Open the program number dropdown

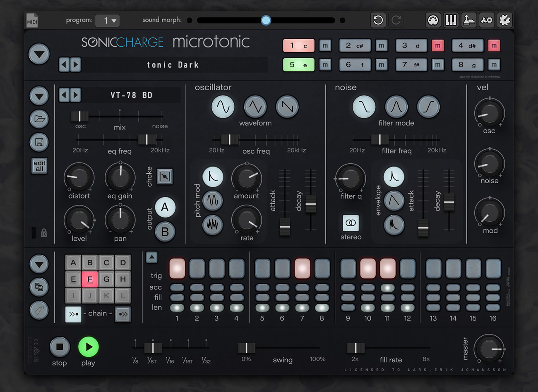(x=108, y=20)
